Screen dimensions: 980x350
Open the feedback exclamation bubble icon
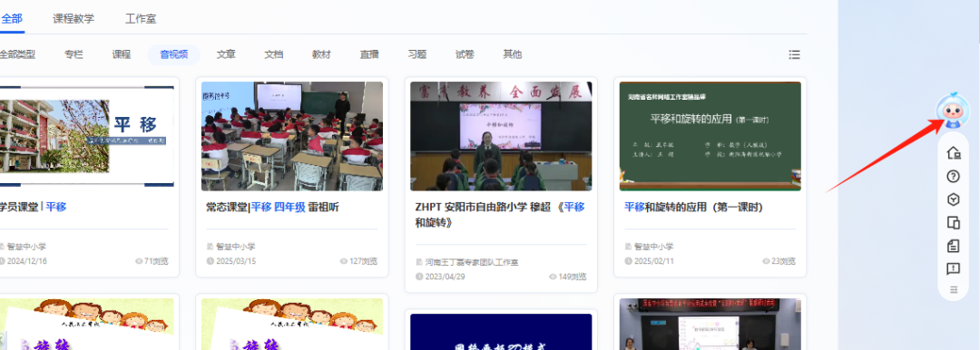pyautogui.click(x=953, y=268)
